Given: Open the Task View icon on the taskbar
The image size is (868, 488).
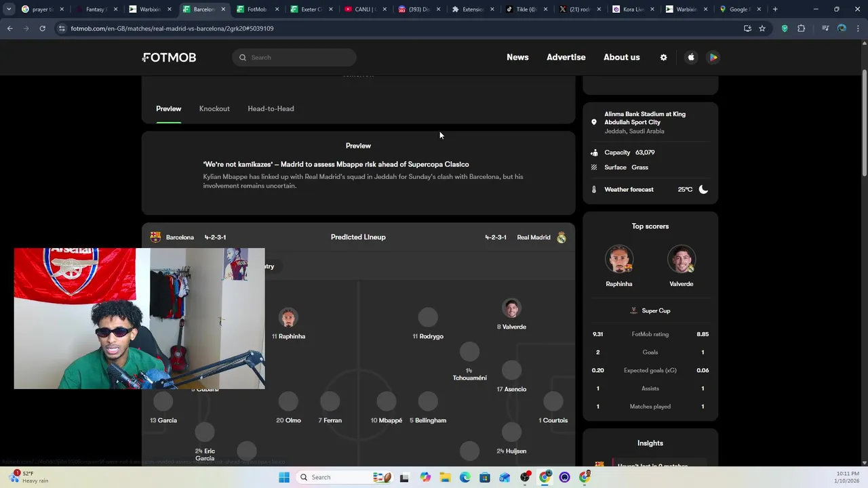Looking at the screenshot, I should click(405, 477).
